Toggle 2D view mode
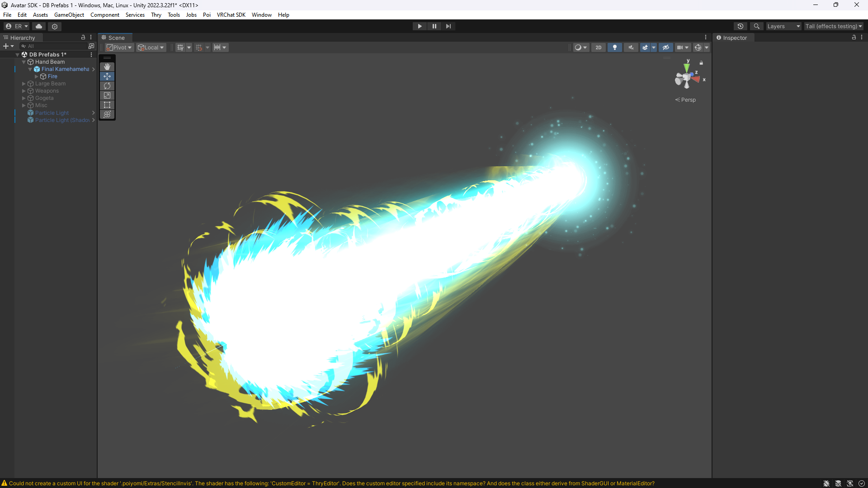The height and width of the screenshot is (488, 868). click(599, 47)
